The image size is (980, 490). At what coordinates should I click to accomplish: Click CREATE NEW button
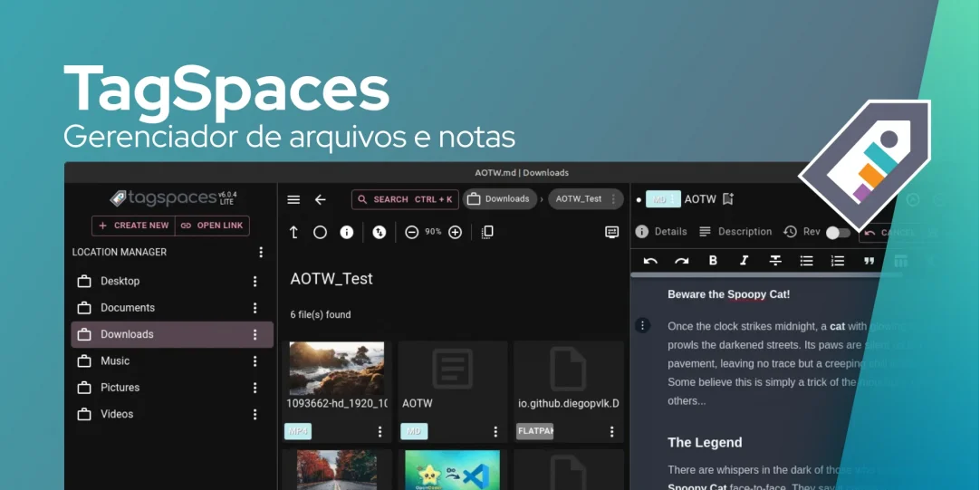click(134, 226)
